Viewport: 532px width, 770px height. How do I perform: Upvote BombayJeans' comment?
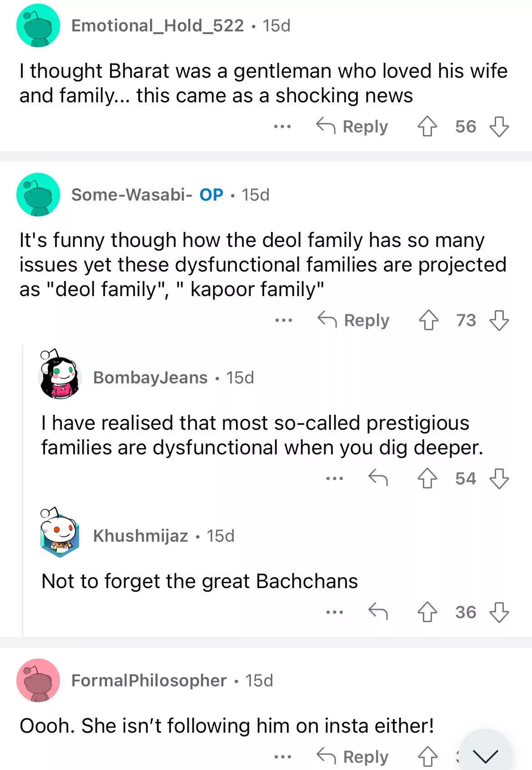click(427, 478)
